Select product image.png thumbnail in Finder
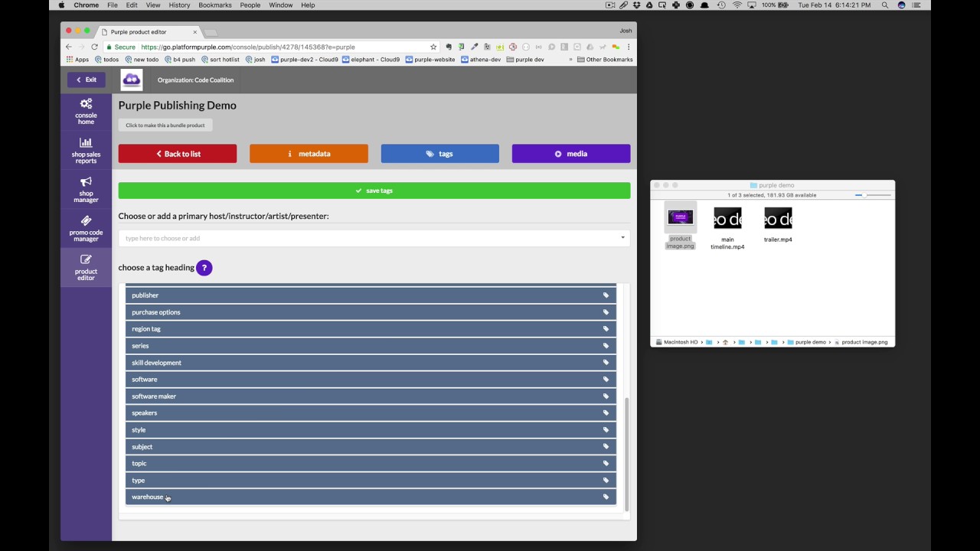Image resolution: width=980 pixels, height=551 pixels. click(680, 217)
